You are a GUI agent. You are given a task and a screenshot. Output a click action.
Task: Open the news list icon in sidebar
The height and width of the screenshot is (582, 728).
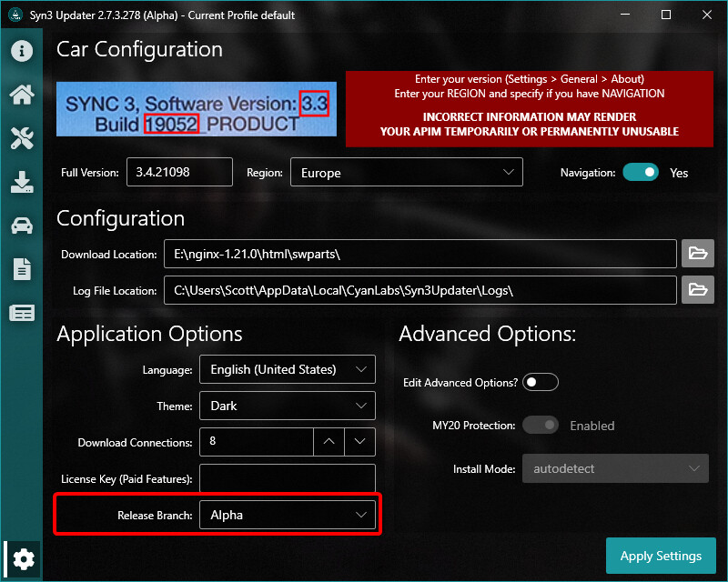click(x=22, y=313)
